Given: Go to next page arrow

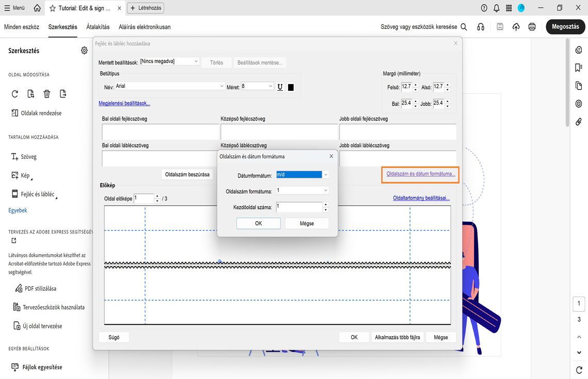Looking at the screenshot, I should (579, 352).
